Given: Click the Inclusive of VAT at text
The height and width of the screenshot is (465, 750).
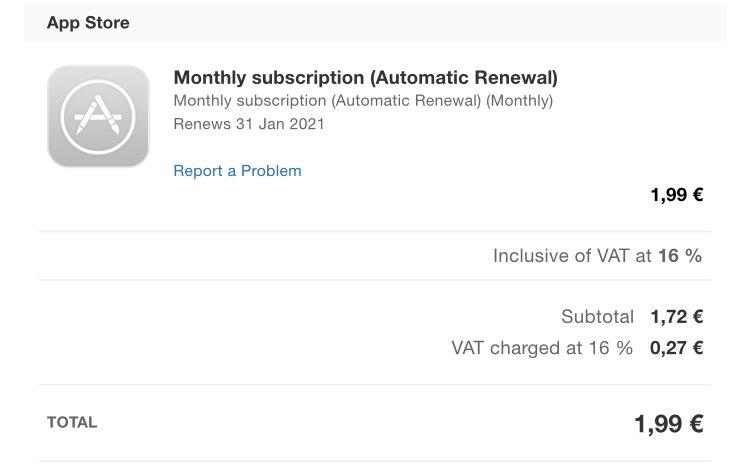Looking at the screenshot, I should click(x=572, y=255).
